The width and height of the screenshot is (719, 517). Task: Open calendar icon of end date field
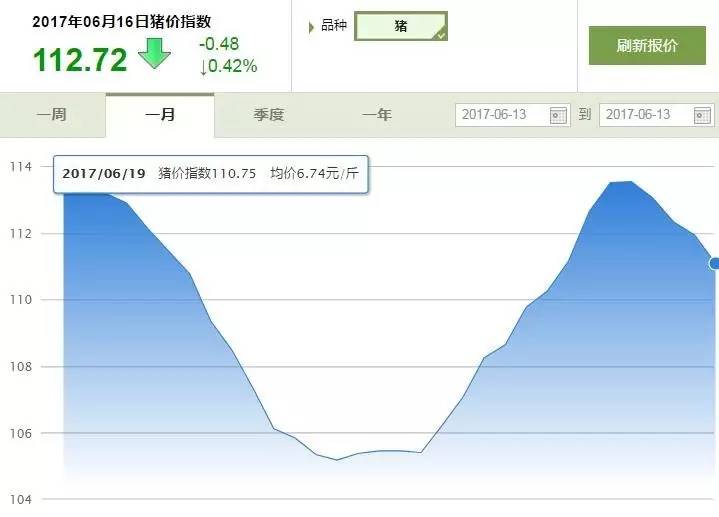[702, 115]
